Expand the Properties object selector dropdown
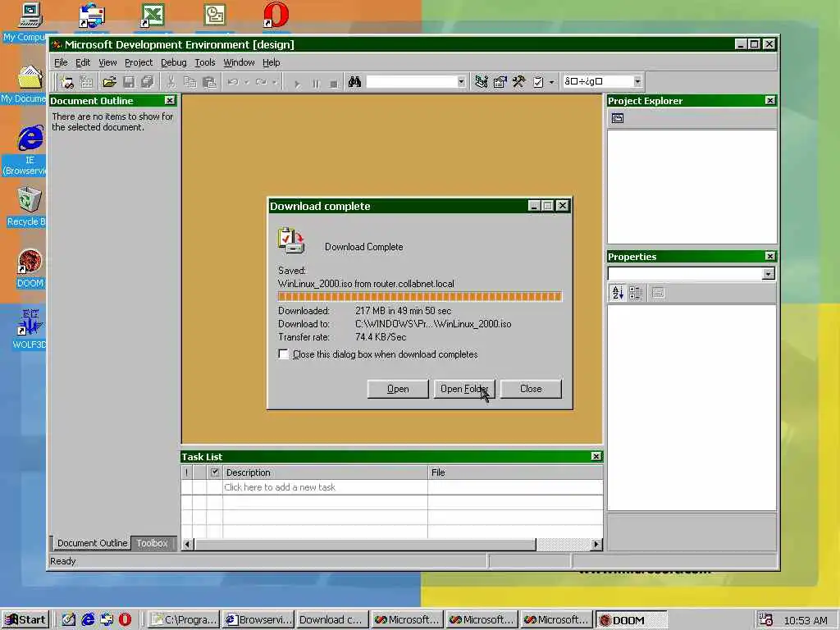Image resolution: width=840 pixels, height=630 pixels. 768,274
